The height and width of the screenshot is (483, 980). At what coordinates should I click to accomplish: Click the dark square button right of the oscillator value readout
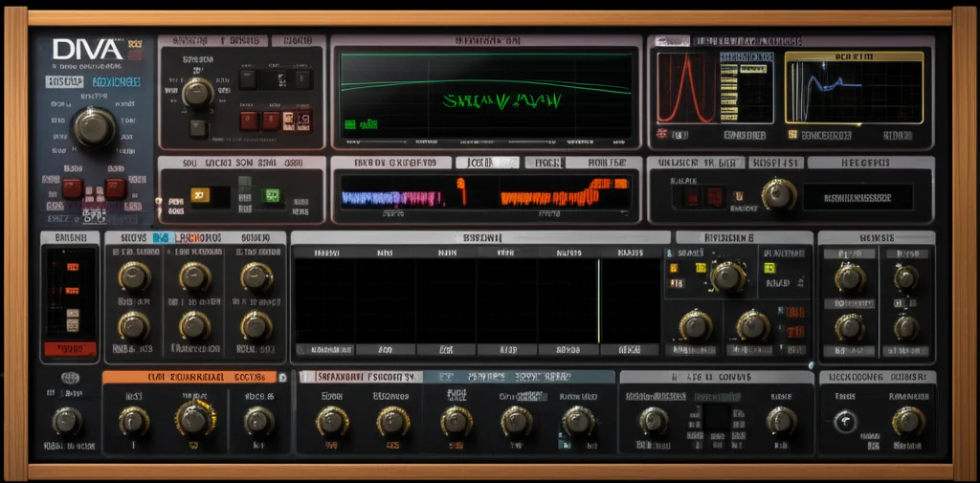303,78
